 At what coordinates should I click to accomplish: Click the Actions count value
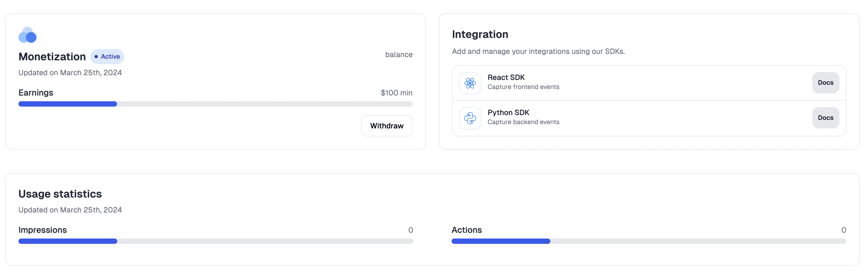coord(843,230)
